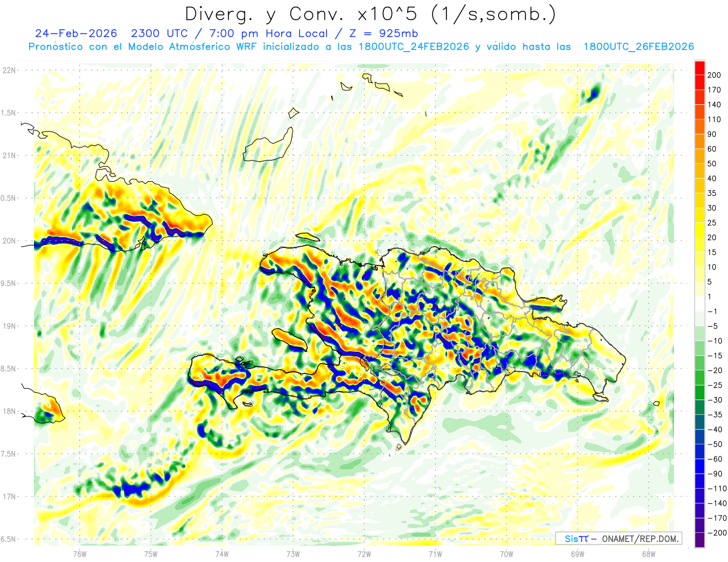Click the "-25" colorbar value
Image resolution: width=728 pixels, height=562 pixels.
click(715, 385)
